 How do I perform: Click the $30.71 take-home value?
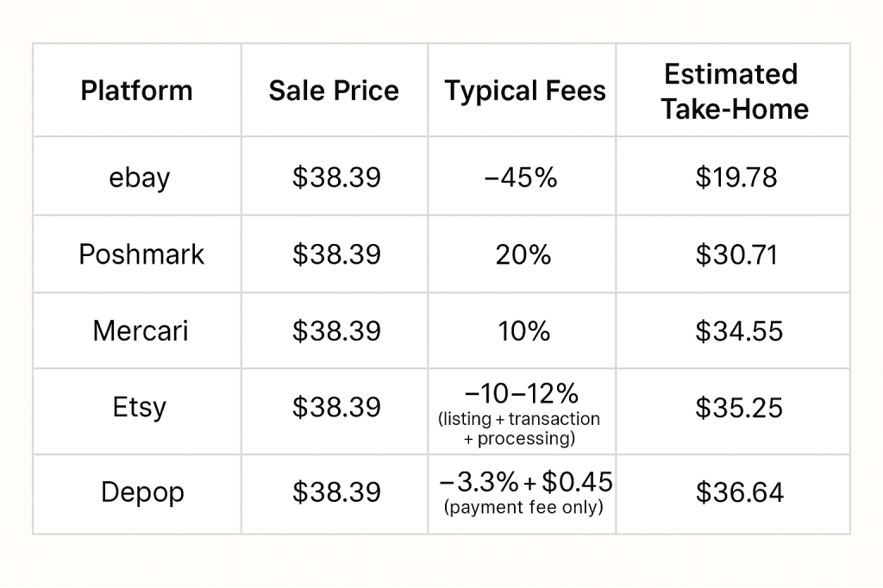[736, 254]
